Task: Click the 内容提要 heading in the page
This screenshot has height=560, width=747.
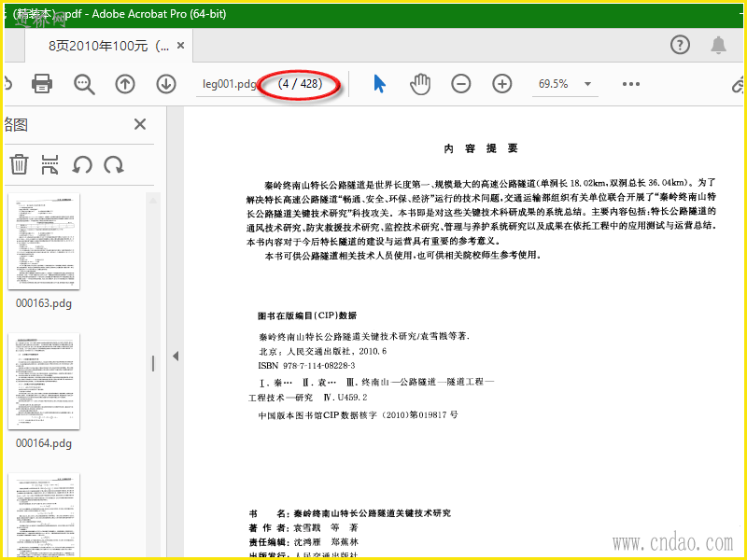Action: click(480, 148)
